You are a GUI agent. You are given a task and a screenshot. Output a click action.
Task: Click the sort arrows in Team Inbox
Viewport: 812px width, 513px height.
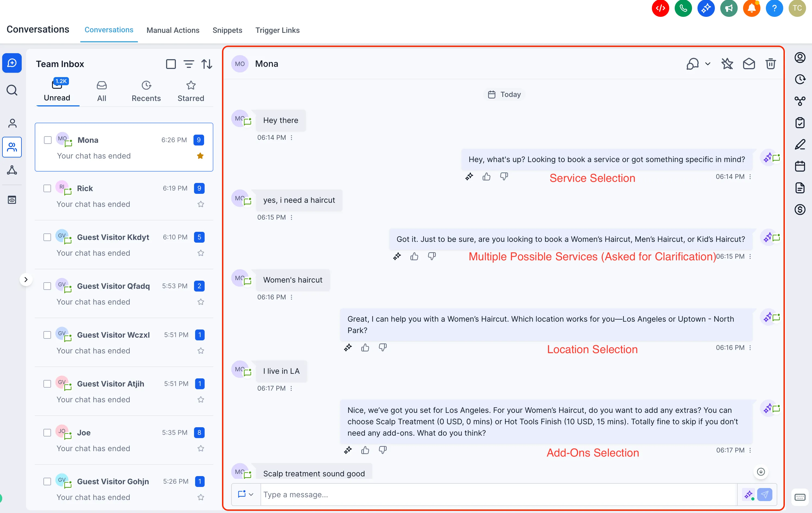point(207,64)
